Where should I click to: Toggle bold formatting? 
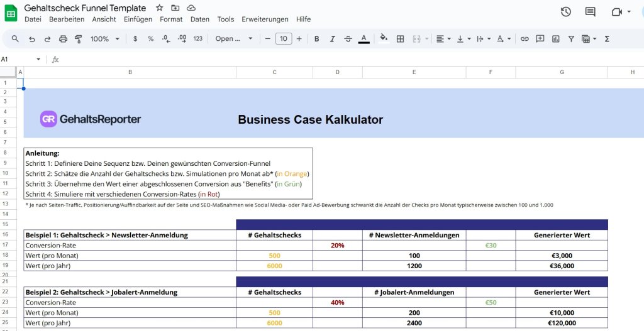pyautogui.click(x=316, y=39)
